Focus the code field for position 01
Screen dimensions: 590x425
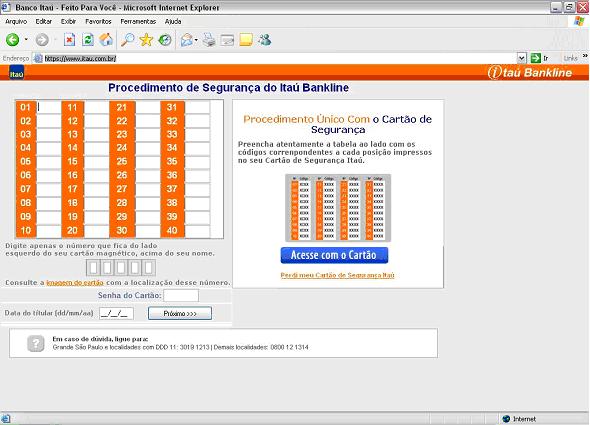(x=49, y=107)
